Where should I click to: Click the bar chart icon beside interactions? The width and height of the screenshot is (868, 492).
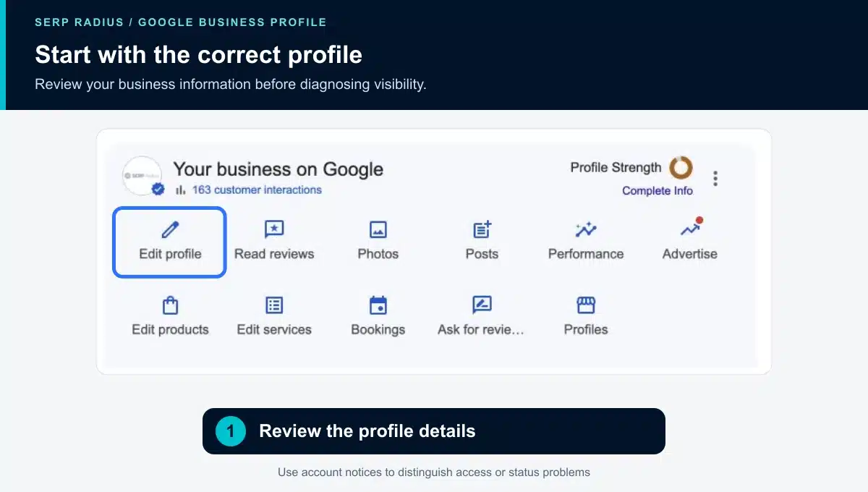coord(180,190)
